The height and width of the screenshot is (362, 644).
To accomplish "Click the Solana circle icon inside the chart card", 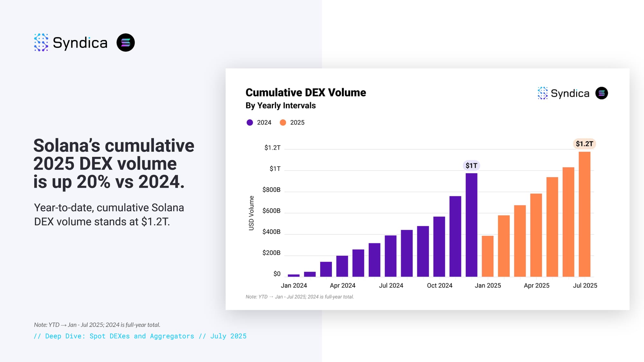I will pos(601,93).
